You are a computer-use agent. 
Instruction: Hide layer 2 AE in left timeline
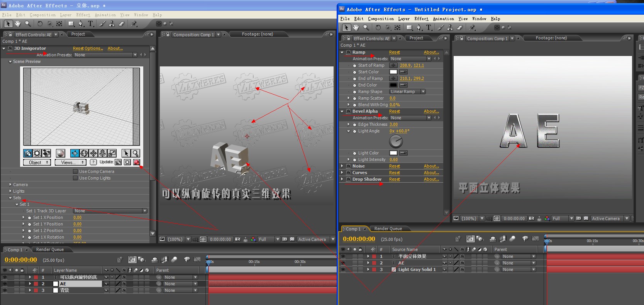[x=5, y=284]
